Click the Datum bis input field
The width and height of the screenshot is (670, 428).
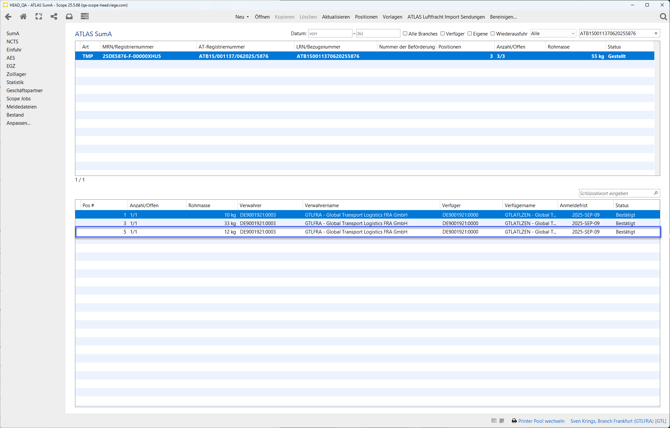(378, 33)
